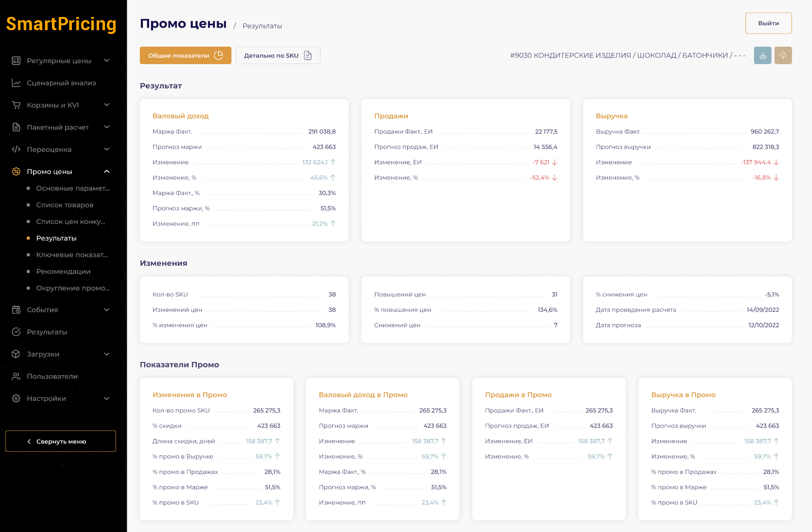Open Ключевые показатели submenu item

(72, 255)
